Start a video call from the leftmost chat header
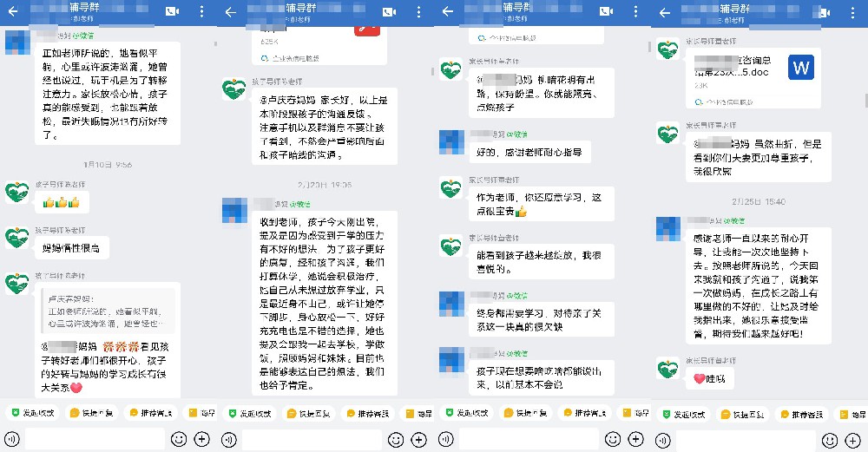This screenshot has height=452, width=868. (172, 11)
